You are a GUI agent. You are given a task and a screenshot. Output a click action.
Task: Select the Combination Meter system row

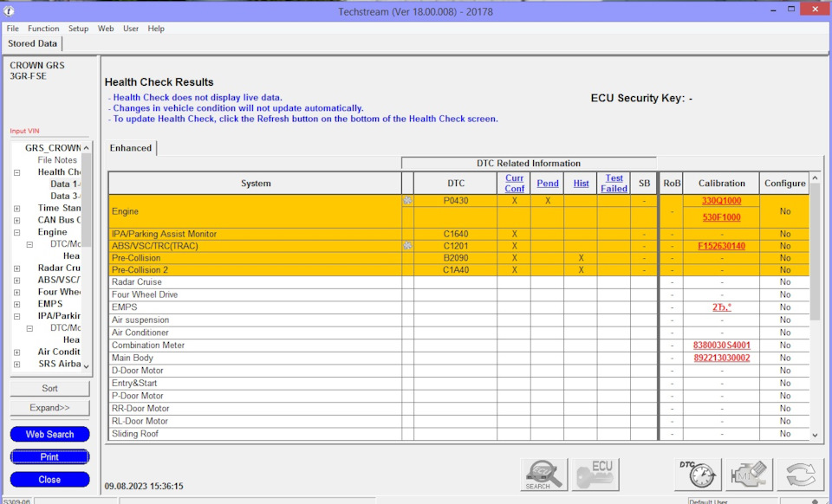[x=255, y=345]
